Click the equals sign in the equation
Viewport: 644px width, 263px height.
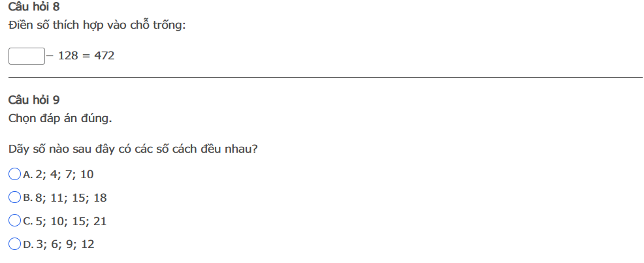pyautogui.click(x=86, y=56)
